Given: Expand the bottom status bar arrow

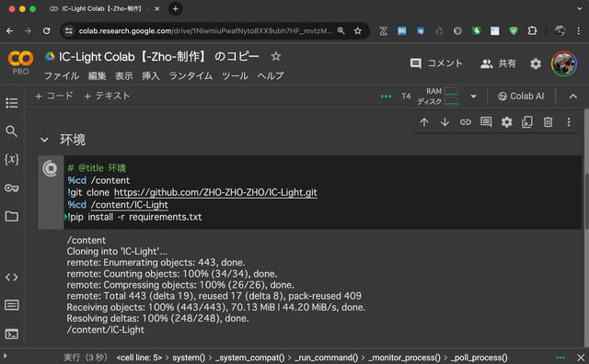Looking at the screenshot, I should (5, 356).
